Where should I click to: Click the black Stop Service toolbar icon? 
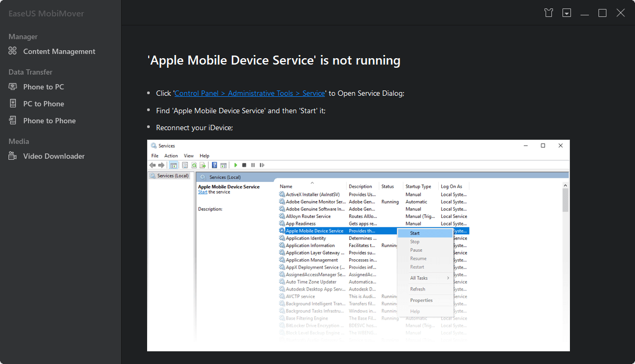[244, 165]
